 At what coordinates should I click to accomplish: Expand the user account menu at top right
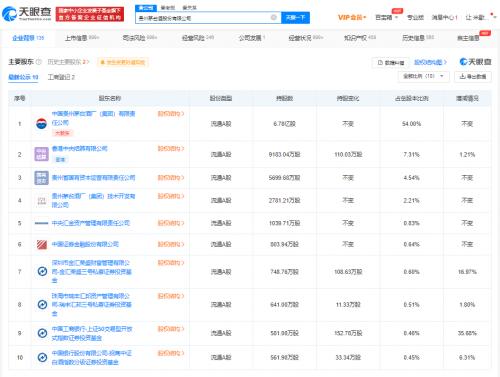480,17
